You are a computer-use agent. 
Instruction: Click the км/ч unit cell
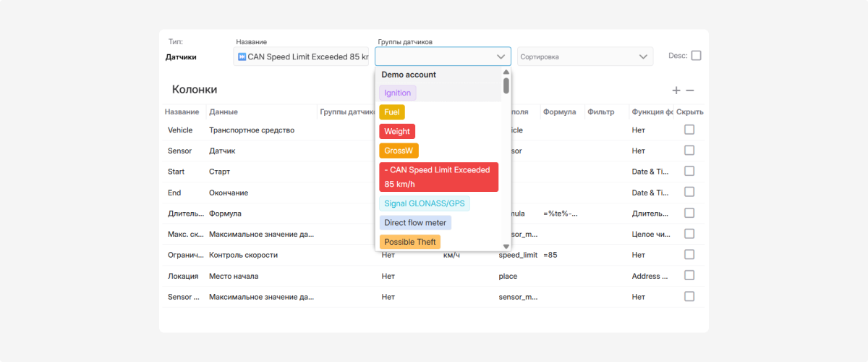(451, 255)
